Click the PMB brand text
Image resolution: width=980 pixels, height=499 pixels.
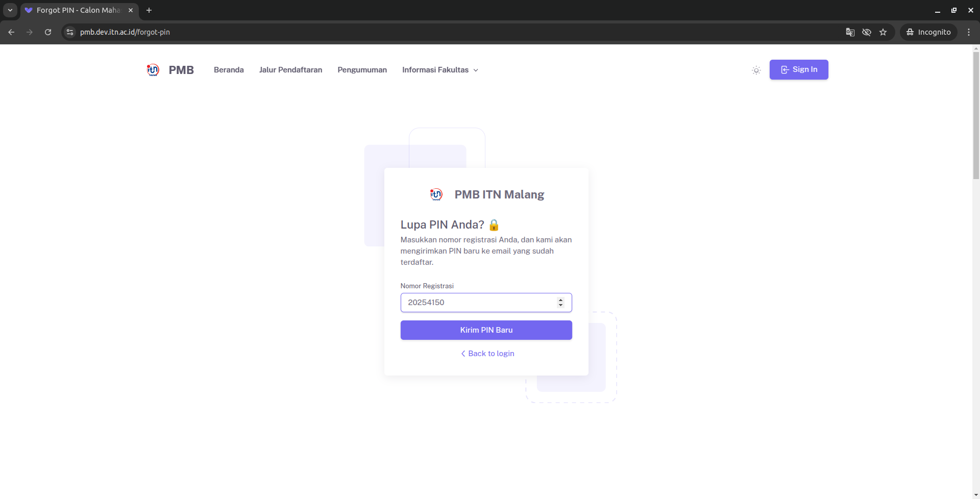pos(181,70)
